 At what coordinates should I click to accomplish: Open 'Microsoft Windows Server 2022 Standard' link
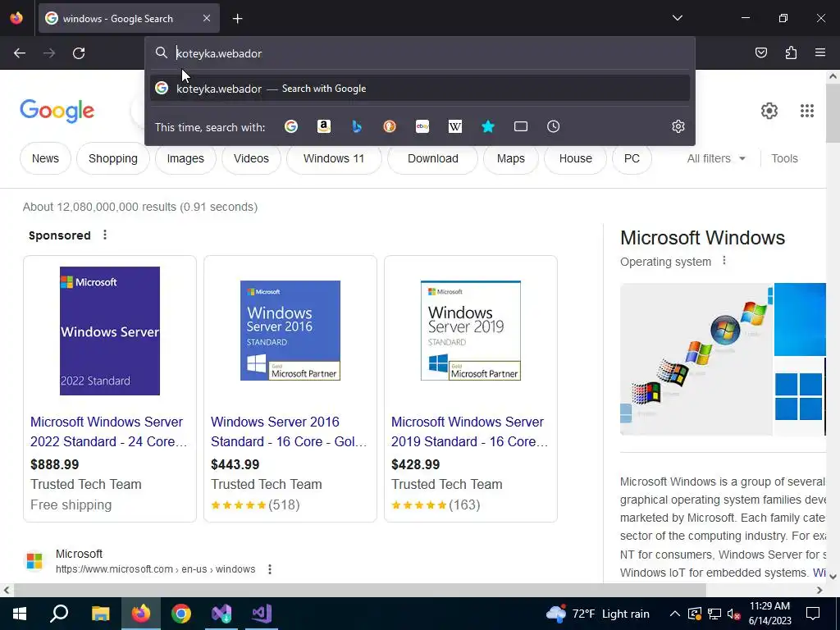[x=108, y=431]
